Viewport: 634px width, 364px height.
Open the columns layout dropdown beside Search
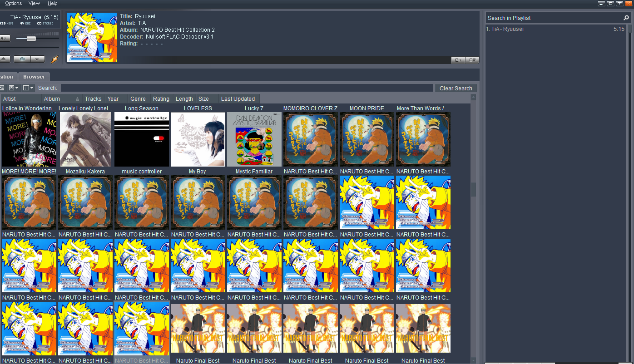point(28,88)
